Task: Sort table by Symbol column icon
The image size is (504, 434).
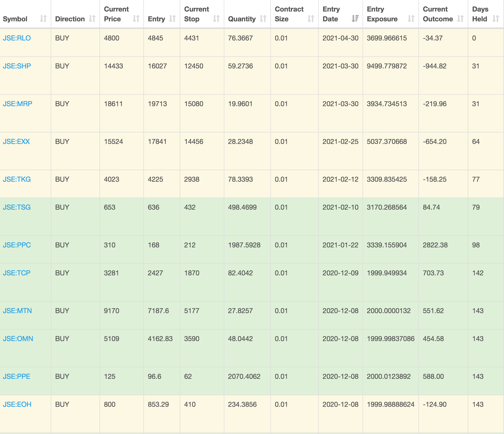Action: point(43,19)
